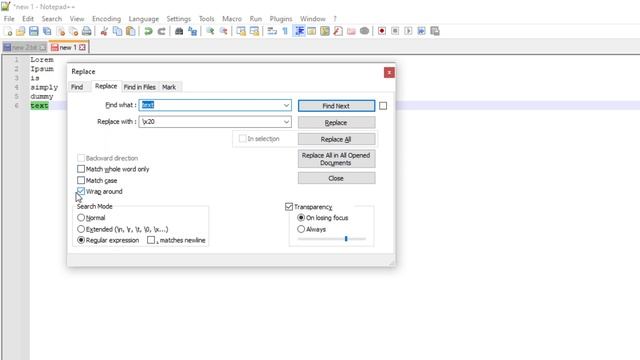Click the Close All toolbar icon

tap(73, 31)
